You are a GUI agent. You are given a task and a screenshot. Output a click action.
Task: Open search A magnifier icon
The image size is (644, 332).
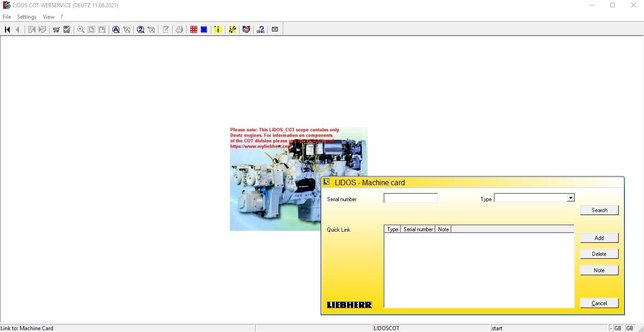(116, 30)
